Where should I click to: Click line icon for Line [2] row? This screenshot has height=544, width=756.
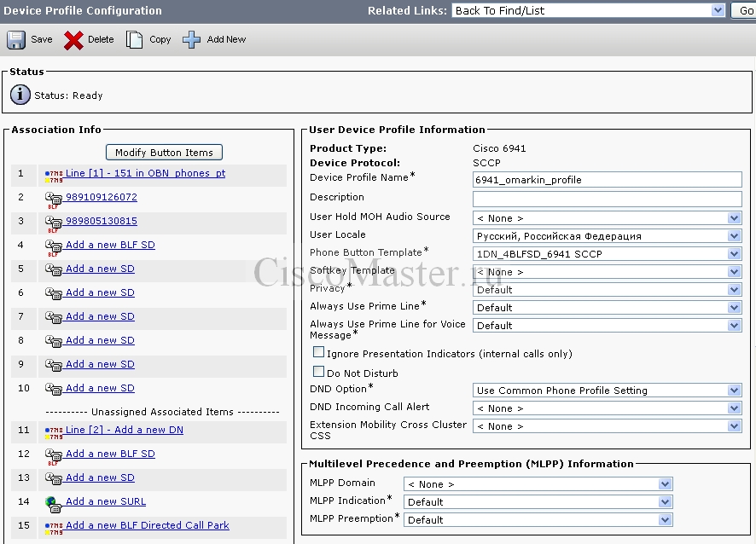pyautogui.click(x=54, y=433)
